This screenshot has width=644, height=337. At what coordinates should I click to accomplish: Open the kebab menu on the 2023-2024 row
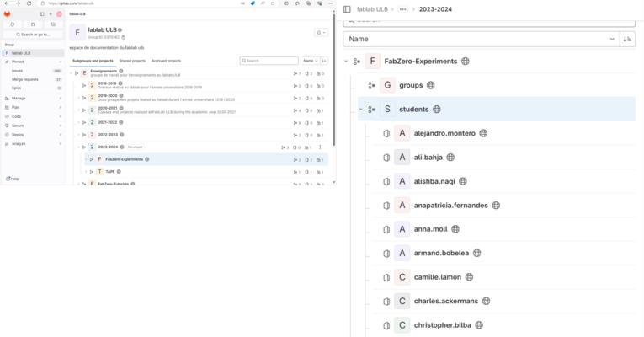point(320,147)
